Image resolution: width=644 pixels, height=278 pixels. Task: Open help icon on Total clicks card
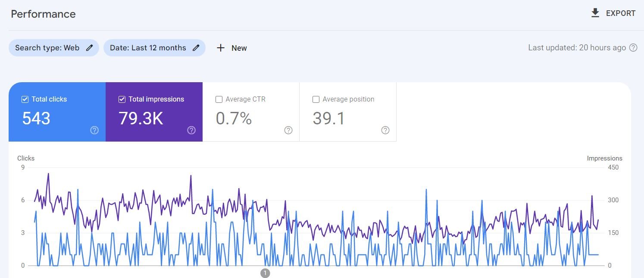(94, 130)
